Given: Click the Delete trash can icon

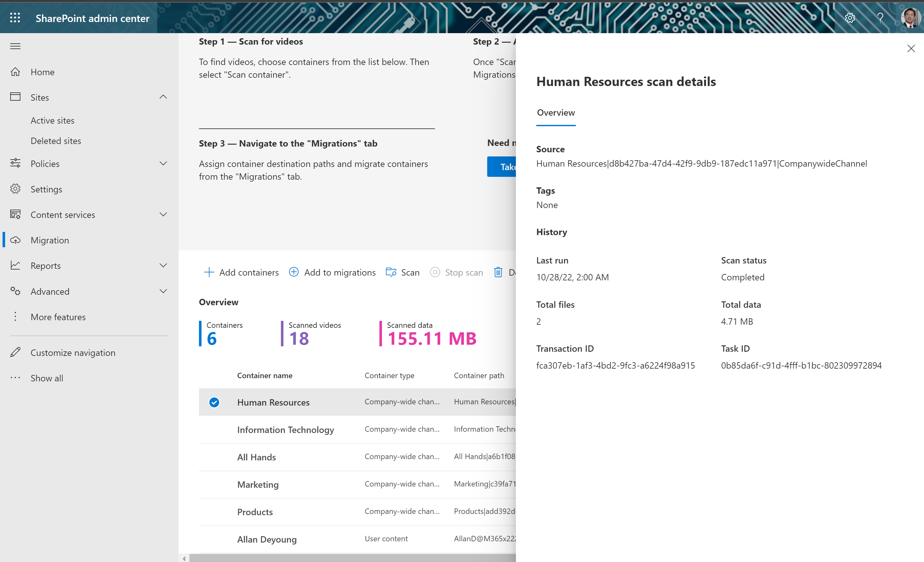Looking at the screenshot, I should [498, 272].
